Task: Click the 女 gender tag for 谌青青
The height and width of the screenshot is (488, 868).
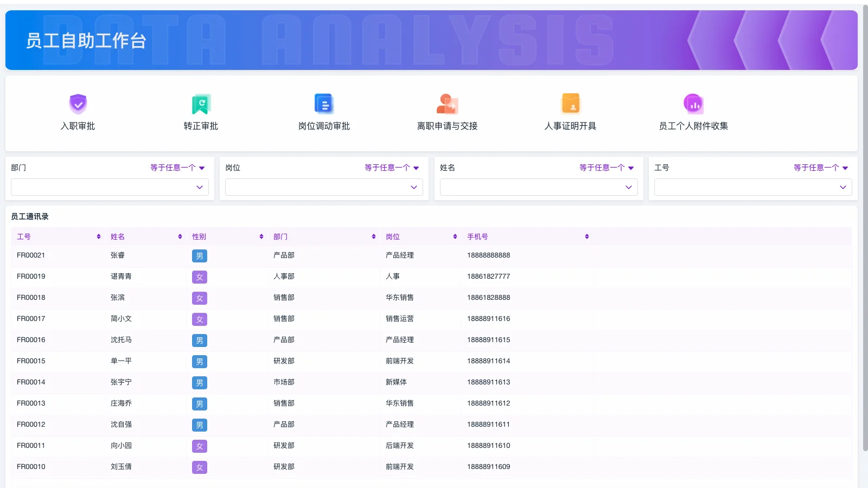Action: [199, 277]
